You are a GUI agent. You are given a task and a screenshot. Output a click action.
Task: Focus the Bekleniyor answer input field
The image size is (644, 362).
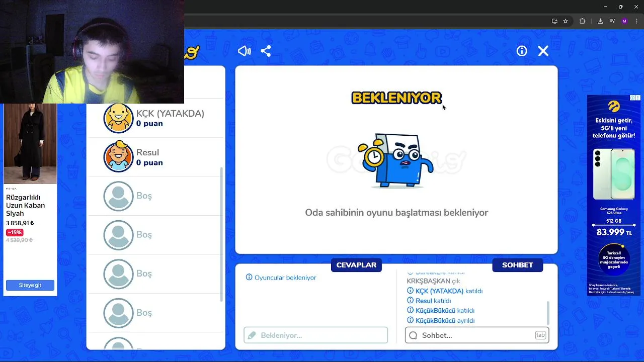316,335
